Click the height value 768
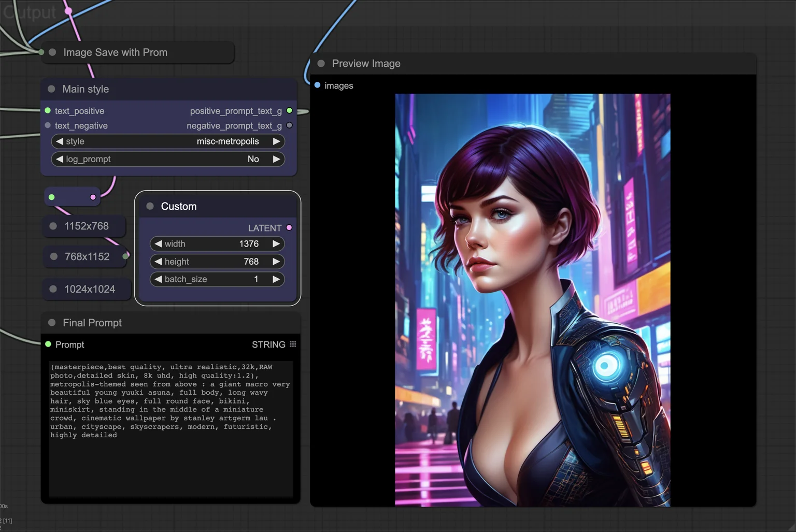796x532 pixels. [x=251, y=262]
